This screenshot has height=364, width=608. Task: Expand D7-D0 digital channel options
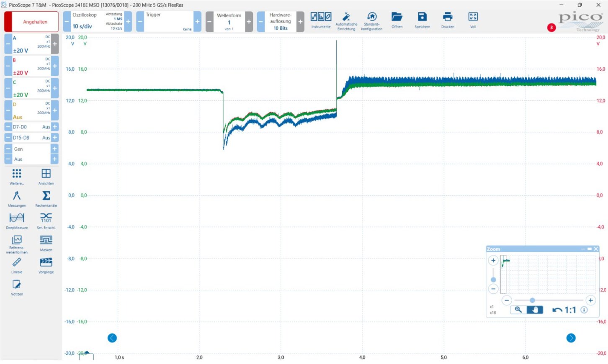click(54, 127)
